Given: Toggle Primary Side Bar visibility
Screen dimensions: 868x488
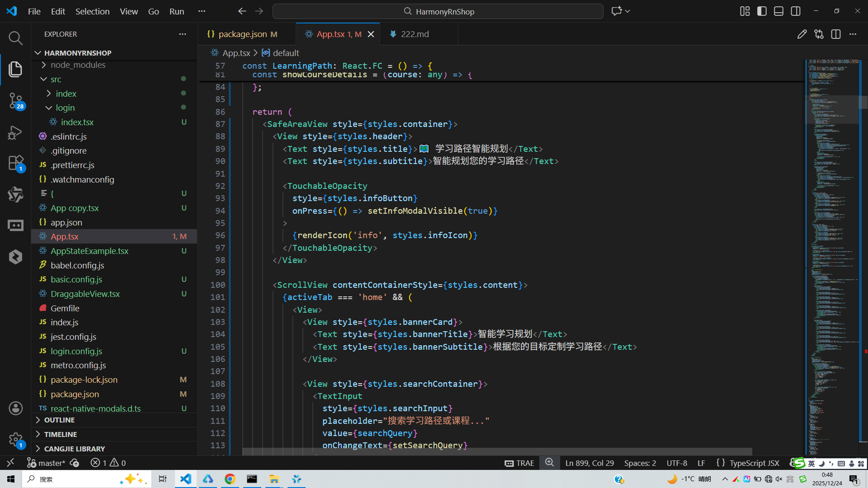Looking at the screenshot, I should 762,11.
